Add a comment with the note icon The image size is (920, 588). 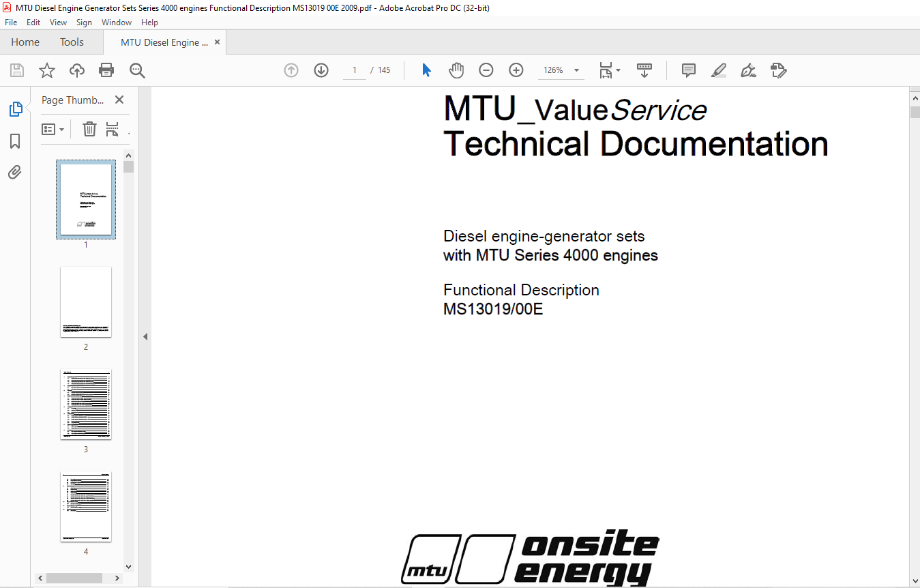point(689,70)
